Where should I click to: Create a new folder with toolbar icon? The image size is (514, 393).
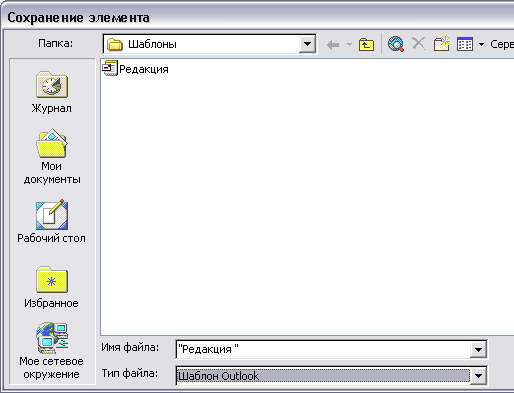442,44
